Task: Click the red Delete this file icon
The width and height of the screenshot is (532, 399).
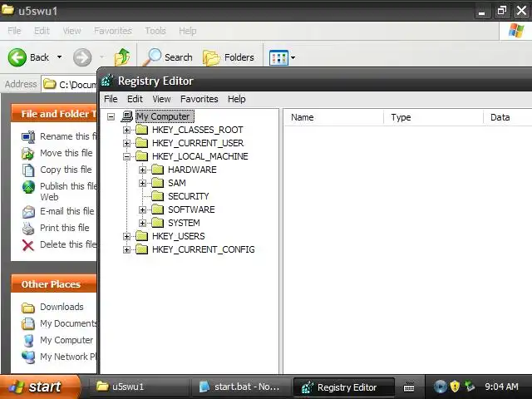Action: 27,245
